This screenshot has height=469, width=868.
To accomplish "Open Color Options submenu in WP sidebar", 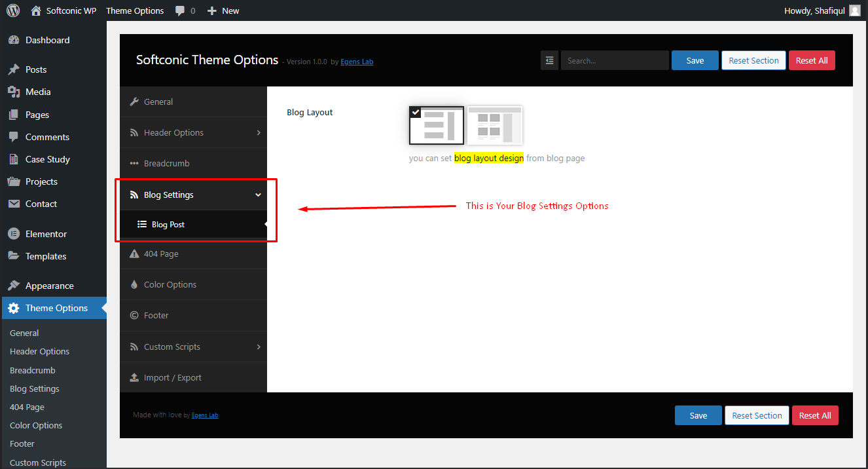I will coord(36,425).
